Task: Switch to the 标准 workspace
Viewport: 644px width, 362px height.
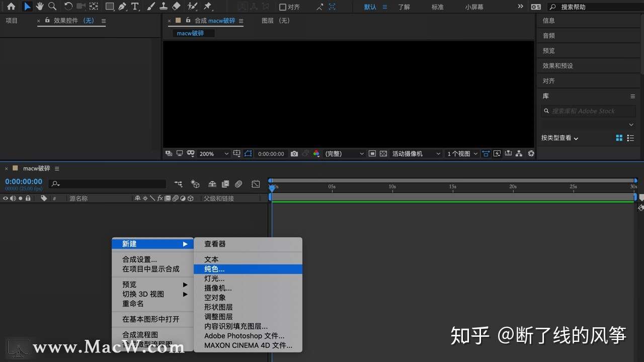Action: (x=438, y=7)
